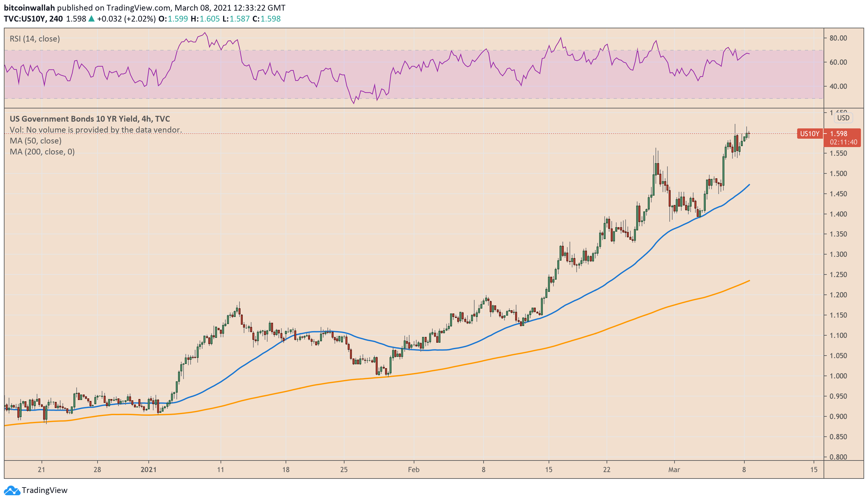This screenshot has height=502, width=868.
Task: Click the 0.800 price axis label
Action: pos(838,457)
